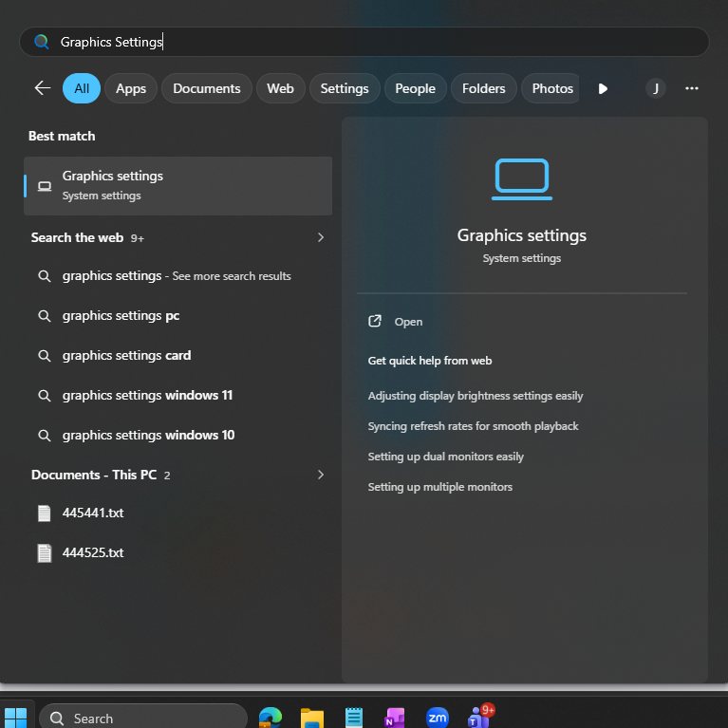Click the back arrow in search panel
This screenshot has width=728, height=728.
tap(43, 88)
